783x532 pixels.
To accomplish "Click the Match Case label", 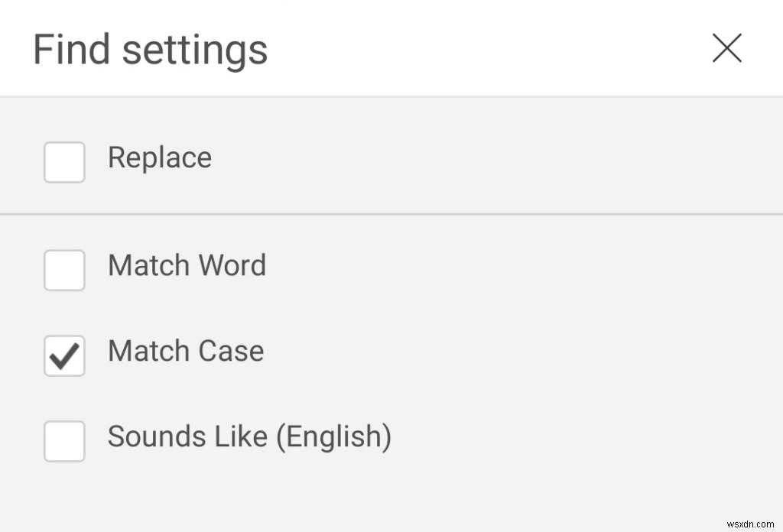I will tap(185, 352).
